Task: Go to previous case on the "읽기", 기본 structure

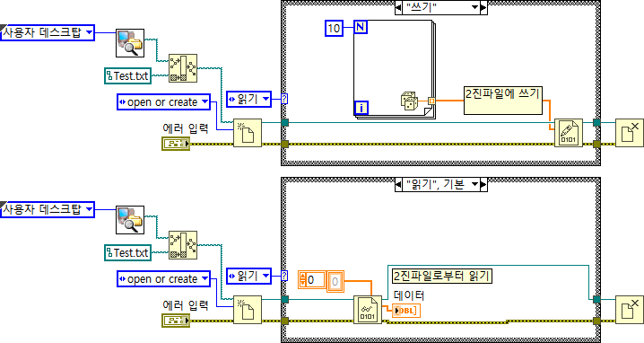Action: coord(398,184)
